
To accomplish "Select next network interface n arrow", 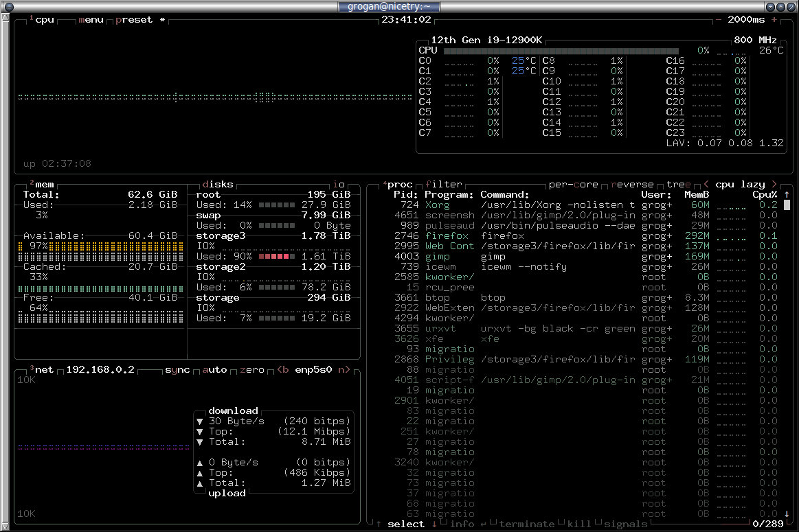I will 344,369.
